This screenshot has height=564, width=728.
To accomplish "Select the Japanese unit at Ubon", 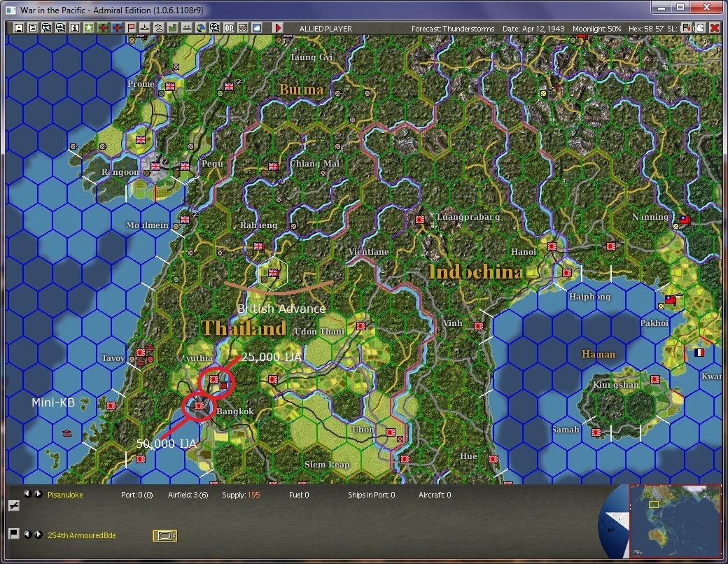I will click(x=390, y=432).
